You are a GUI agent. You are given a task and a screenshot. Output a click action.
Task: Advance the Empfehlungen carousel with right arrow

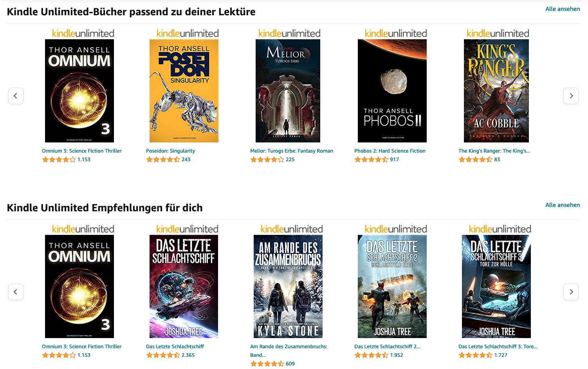[x=571, y=292]
